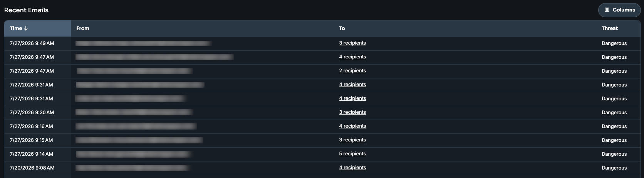Select the 7/20/2026 9:08 AM email row
The height and width of the screenshot is (178, 644).
coord(322,168)
